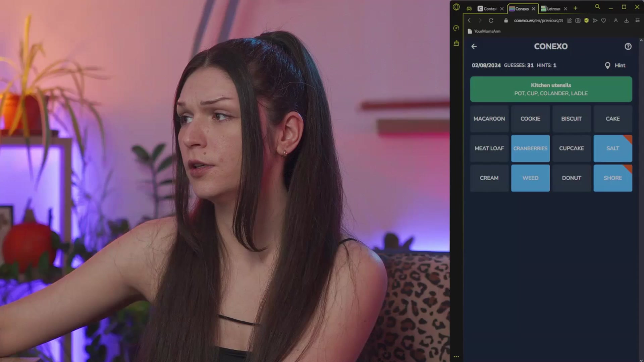The height and width of the screenshot is (362, 644).
Task: Deselect the WEED tile
Action: pyautogui.click(x=530, y=178)
